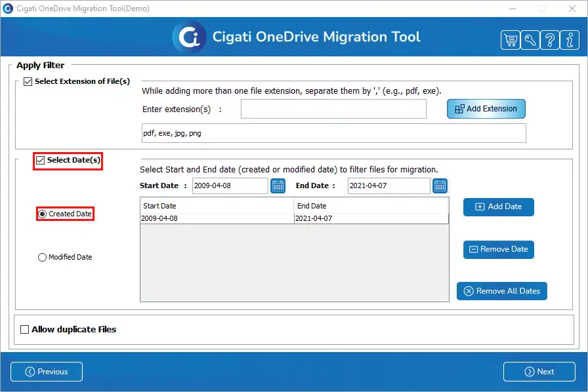Uncheck the Select Date(s) checkbox

tap(41, 161)
